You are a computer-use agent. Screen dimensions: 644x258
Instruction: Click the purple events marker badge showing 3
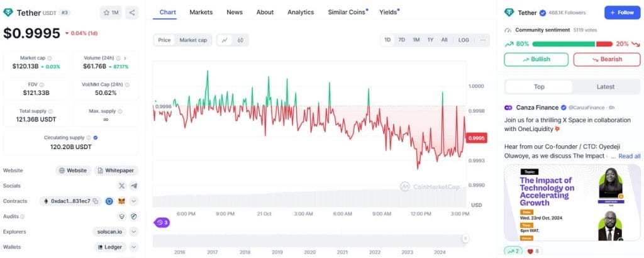[162, 223]
